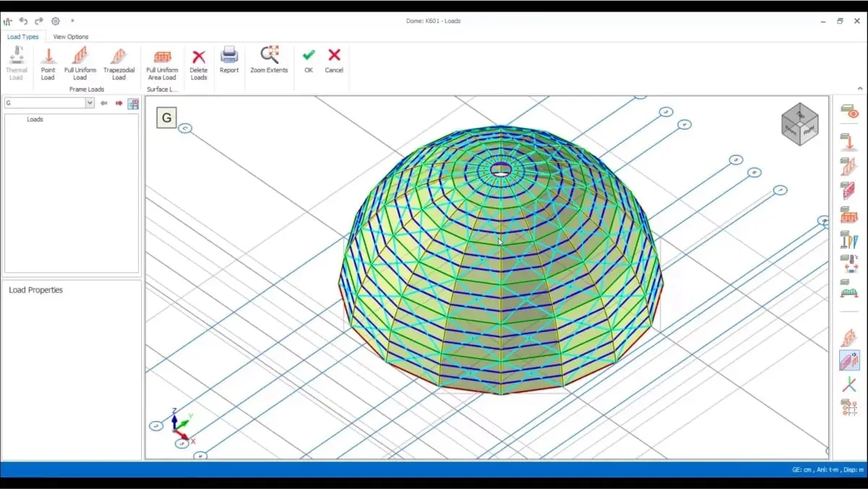Open the load case table icon
The height and width of the screenshot is (489, 868).
tap(133, 103)
